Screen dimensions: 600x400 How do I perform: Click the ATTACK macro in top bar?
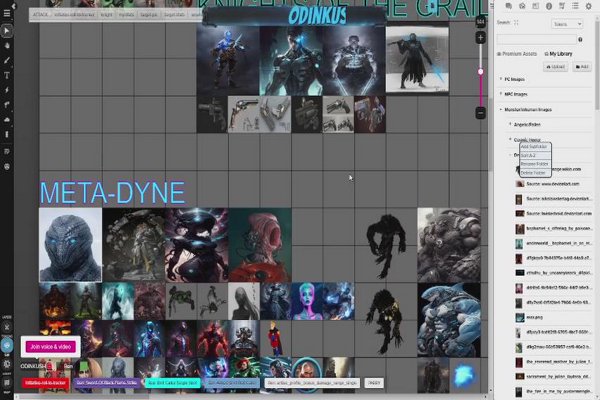point(40,15)
